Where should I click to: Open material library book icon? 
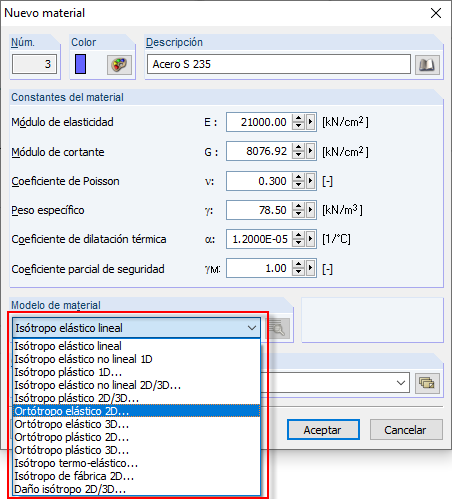click(427, 64)
